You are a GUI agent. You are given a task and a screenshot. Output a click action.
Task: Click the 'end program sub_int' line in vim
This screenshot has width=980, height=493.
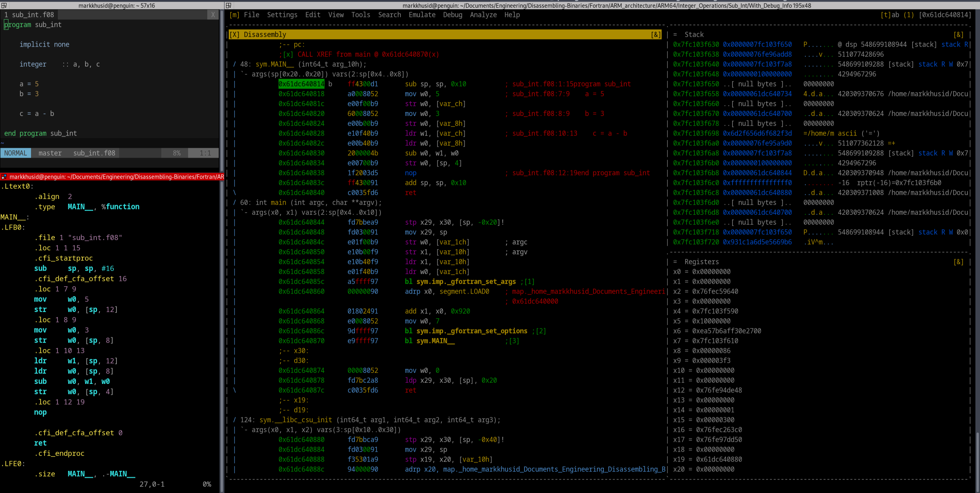[x=41, y=133]
